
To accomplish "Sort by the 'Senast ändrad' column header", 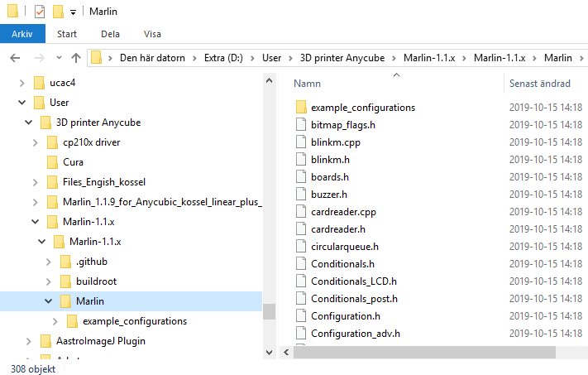I will pos(540,84).
